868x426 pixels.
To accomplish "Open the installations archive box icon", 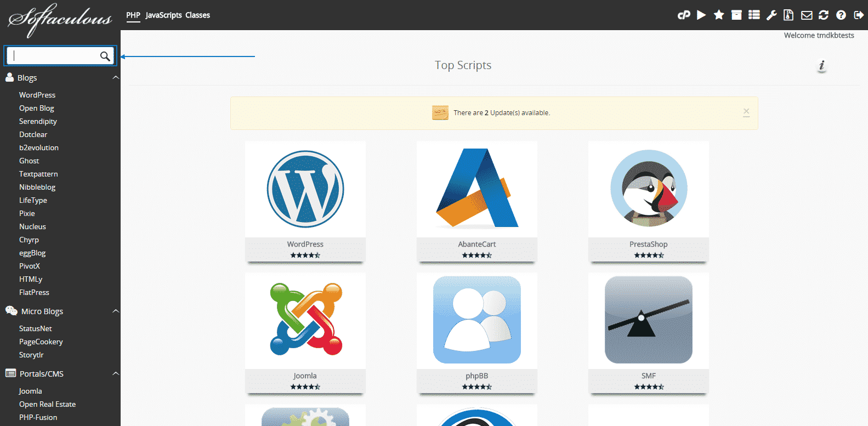I will (736, 15).
